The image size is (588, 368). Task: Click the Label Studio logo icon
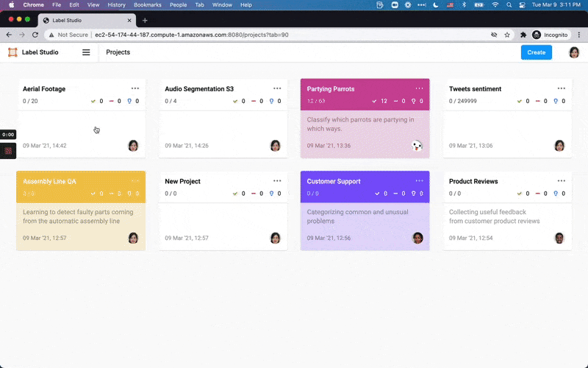pyautogui.click(x=12, y=52)
